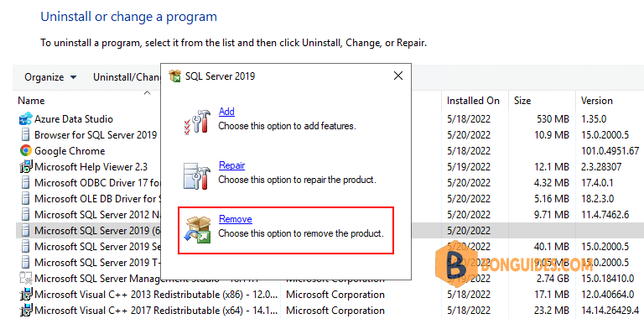Open the Organize dropdown menu
Image resolution: width=644 pixels, height=319 pixels.
coord(50,77)
